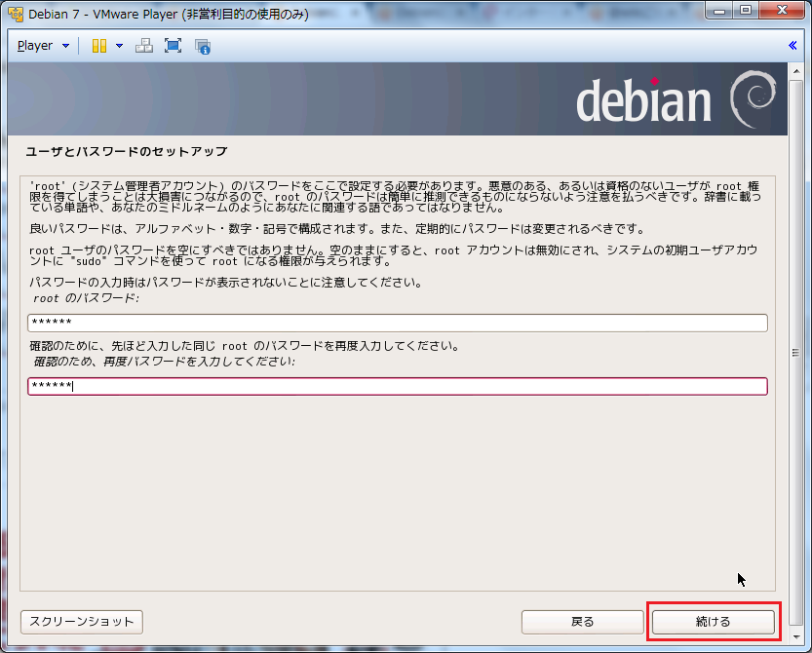Click the Send Ctrl+Alt+Del icon

click(143, 46)
